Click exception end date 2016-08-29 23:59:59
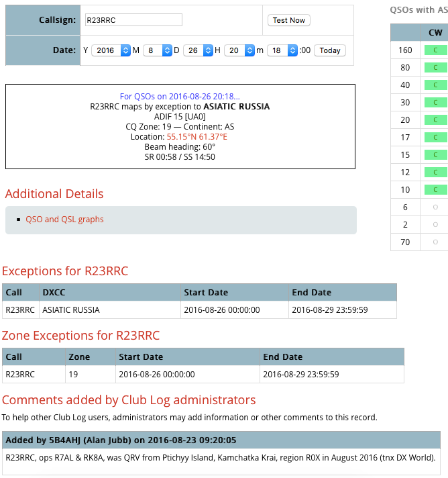 point(343,310)
